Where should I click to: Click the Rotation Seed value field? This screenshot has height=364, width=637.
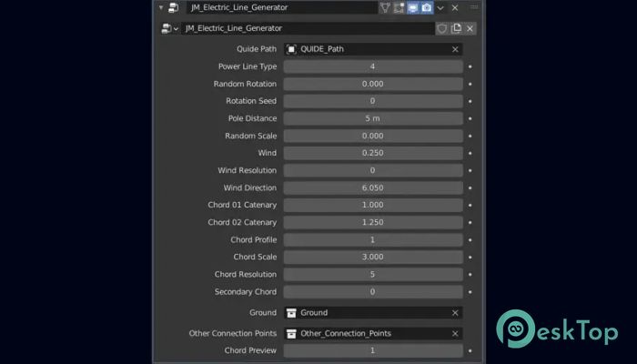[373, 101]
